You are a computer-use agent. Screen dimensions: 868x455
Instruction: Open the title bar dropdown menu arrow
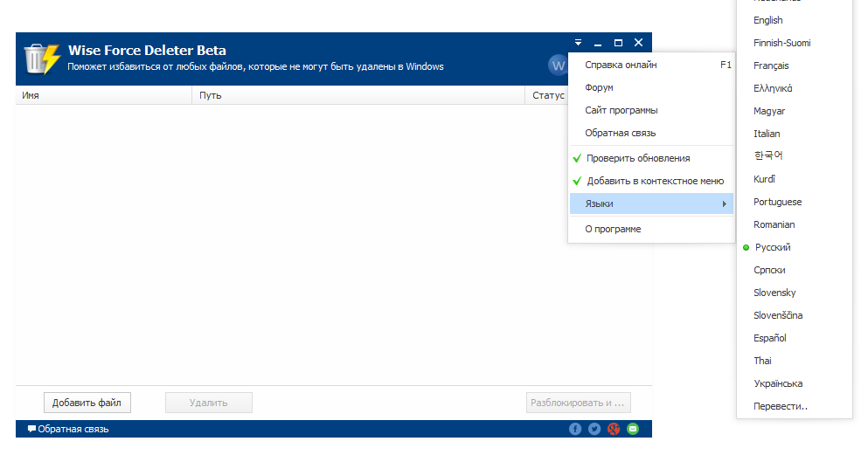[578, 43]
